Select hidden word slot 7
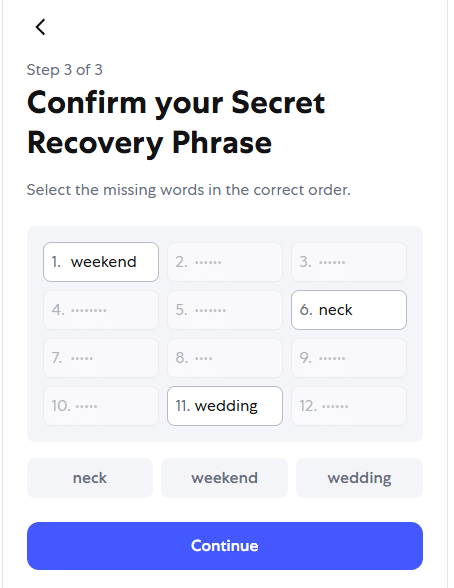This screenshot has height=588, width=454. (x=101, y=358)
